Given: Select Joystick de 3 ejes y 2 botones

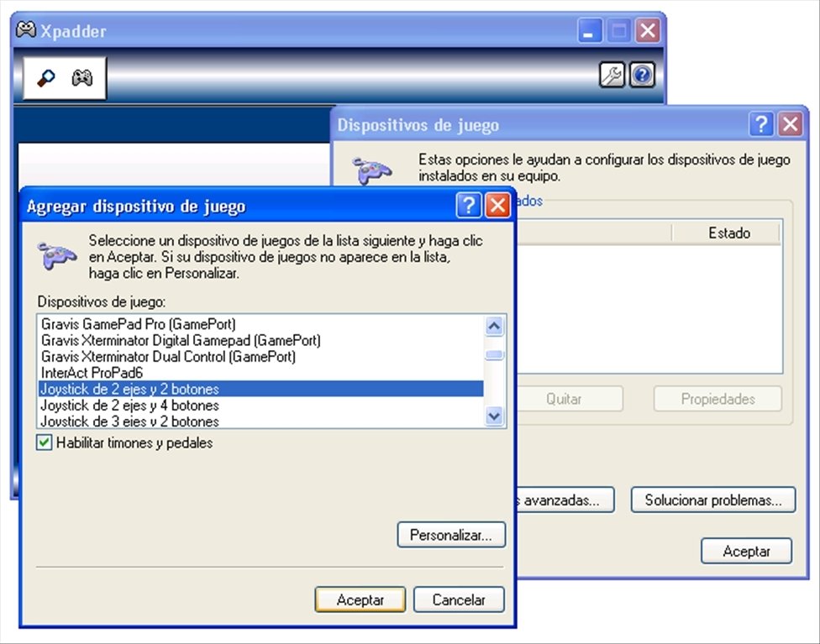Looking at the screenshot, I should point(260,421).
